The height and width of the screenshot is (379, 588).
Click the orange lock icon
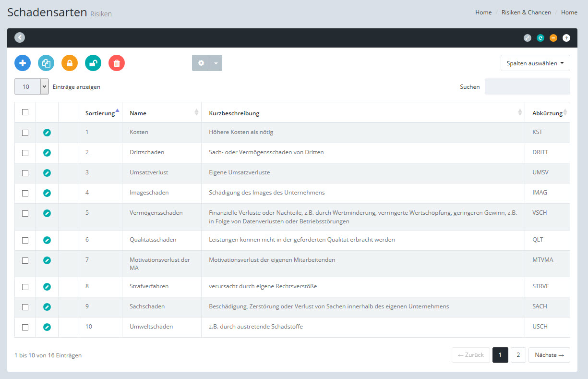pyautogui.click(x=70, y=63)
